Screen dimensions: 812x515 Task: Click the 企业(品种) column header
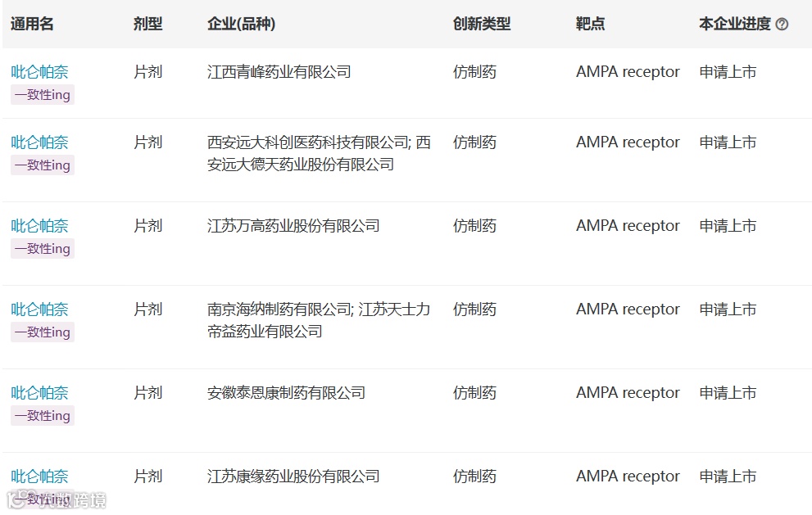[x=242, y=24]
